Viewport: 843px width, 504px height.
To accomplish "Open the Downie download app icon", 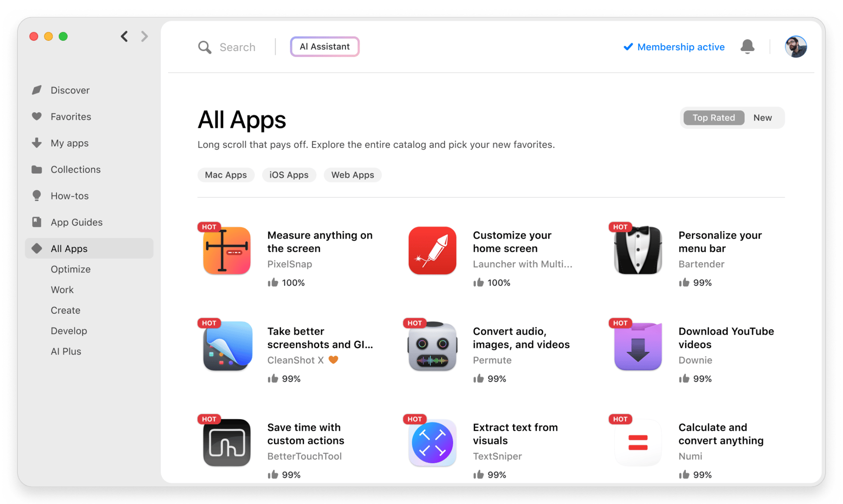I will pos(637,347).
